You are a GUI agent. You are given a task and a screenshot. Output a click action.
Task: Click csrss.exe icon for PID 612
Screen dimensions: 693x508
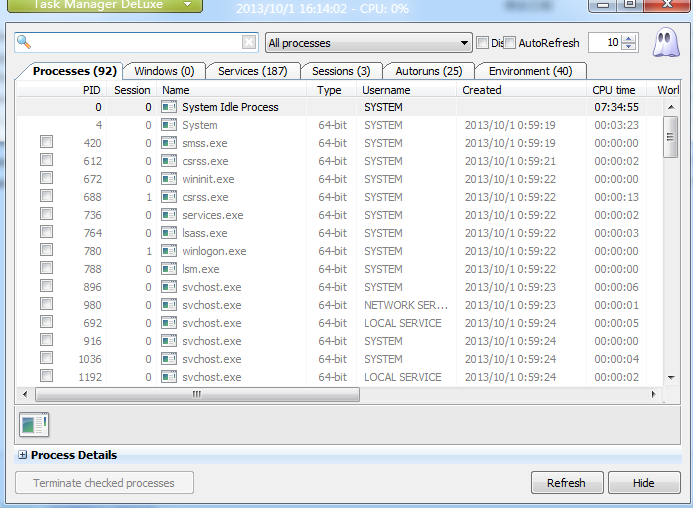[x=169, y=161]
